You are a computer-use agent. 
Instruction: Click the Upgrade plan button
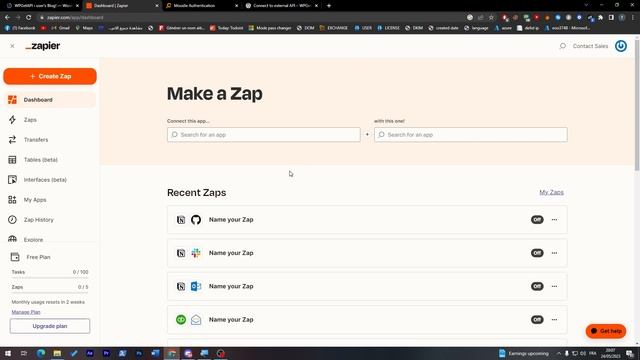50,326
